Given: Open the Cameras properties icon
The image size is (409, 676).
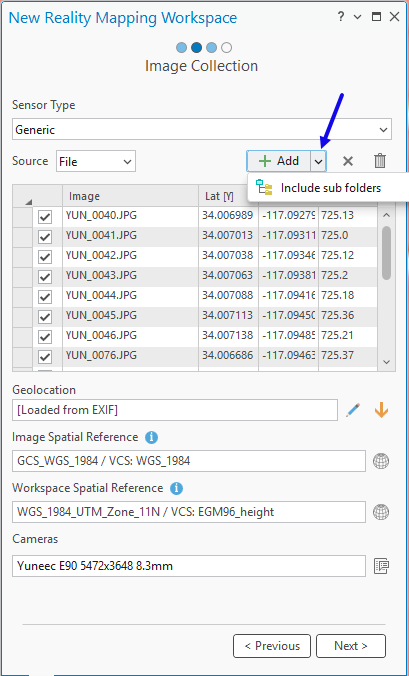Looking at the screenshot, I should [382, 565].
